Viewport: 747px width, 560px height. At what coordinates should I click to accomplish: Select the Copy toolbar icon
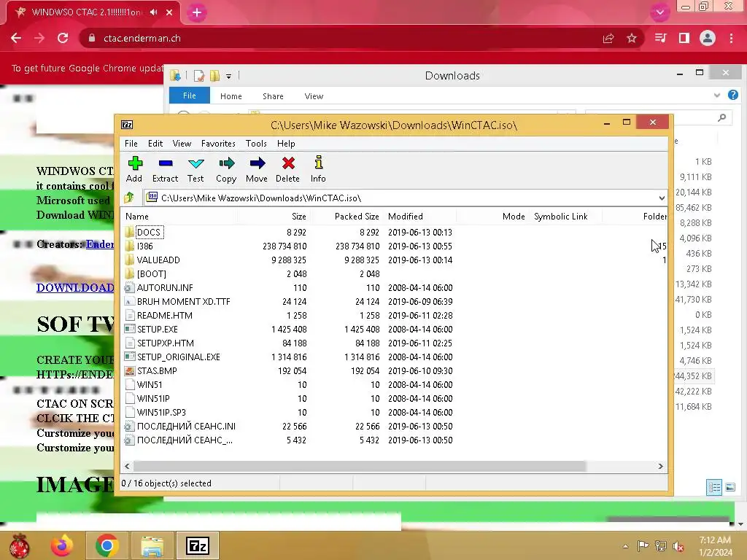tap(226, 169)
